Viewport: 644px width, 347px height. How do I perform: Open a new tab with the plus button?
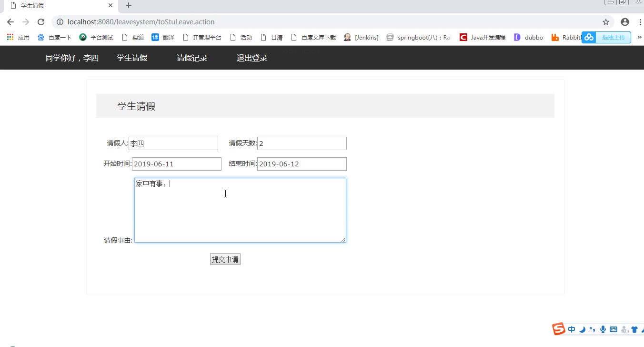[x=128, y=6]
